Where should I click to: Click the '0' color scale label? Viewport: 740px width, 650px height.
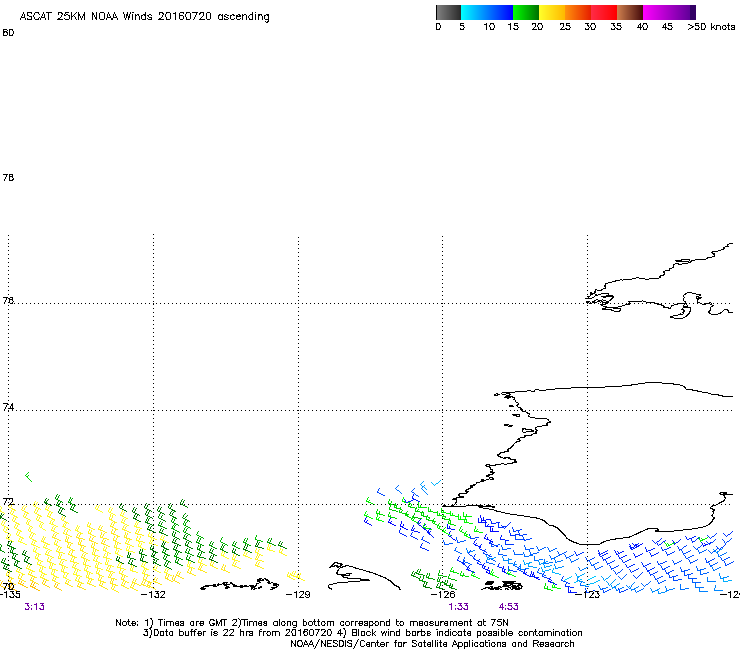coord(438,27)
